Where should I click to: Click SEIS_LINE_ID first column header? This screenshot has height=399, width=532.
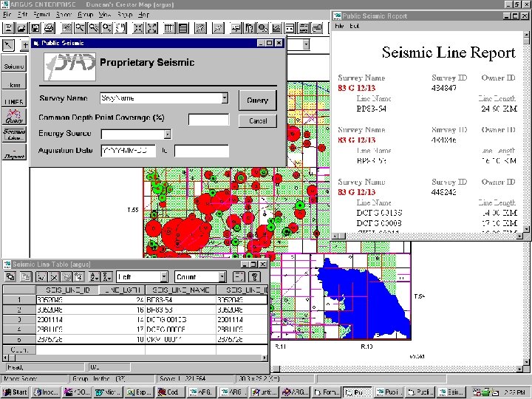(x=67, y=290)
